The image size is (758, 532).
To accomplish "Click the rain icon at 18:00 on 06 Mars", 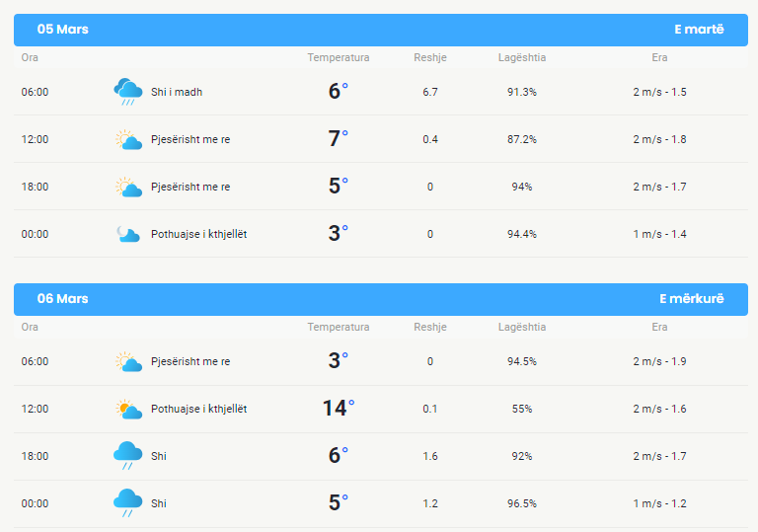I will 128,456.
